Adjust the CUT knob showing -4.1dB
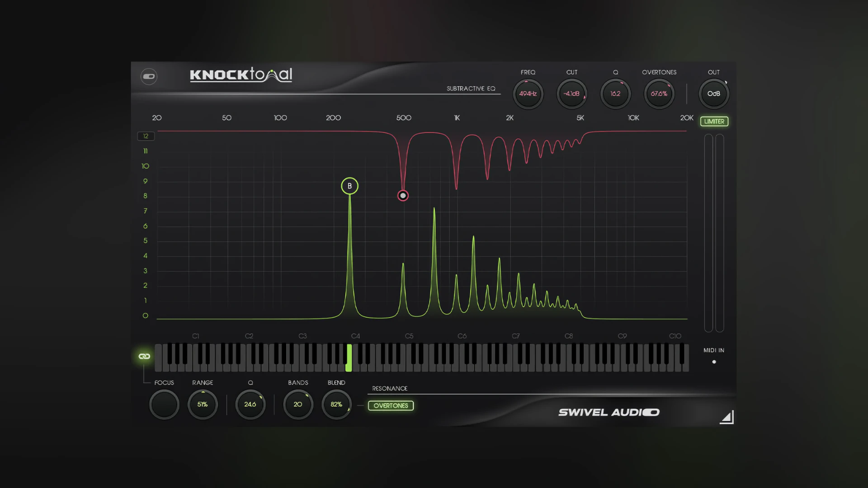This screenshot has width=868, height=488. [572, 94]
